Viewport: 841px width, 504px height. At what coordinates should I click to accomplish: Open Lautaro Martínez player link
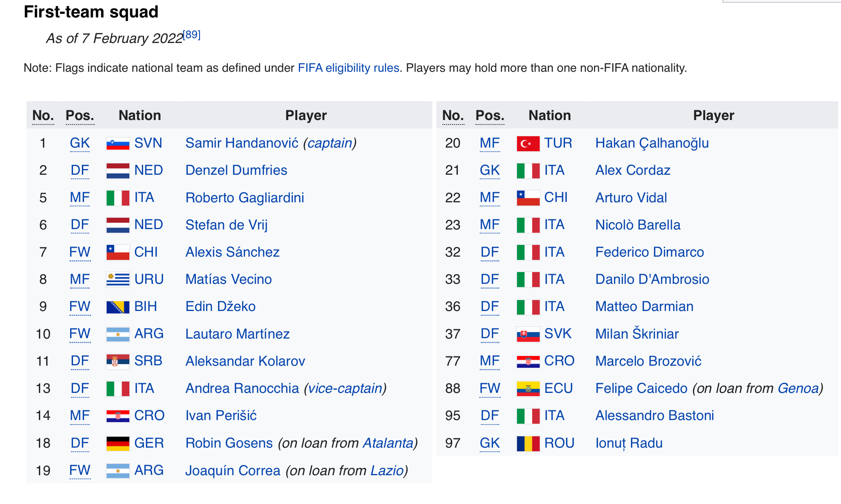click(x=237, y=334)
